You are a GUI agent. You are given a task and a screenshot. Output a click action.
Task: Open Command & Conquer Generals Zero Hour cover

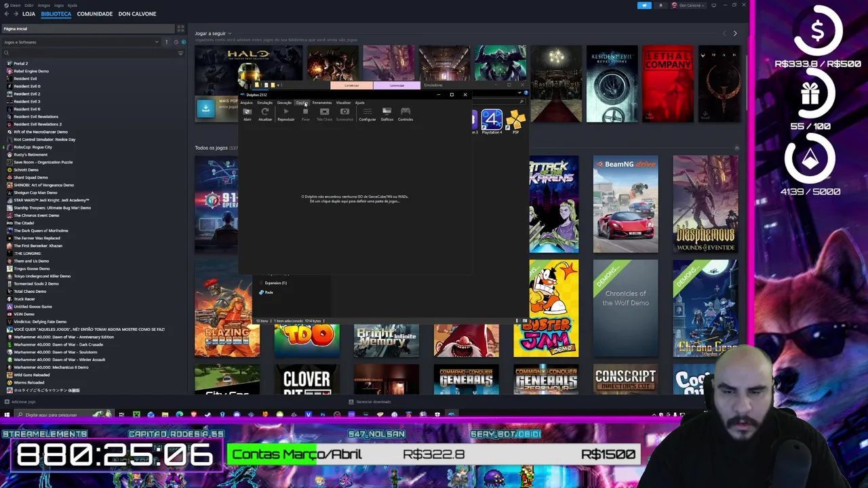click(x=546, y=380)
